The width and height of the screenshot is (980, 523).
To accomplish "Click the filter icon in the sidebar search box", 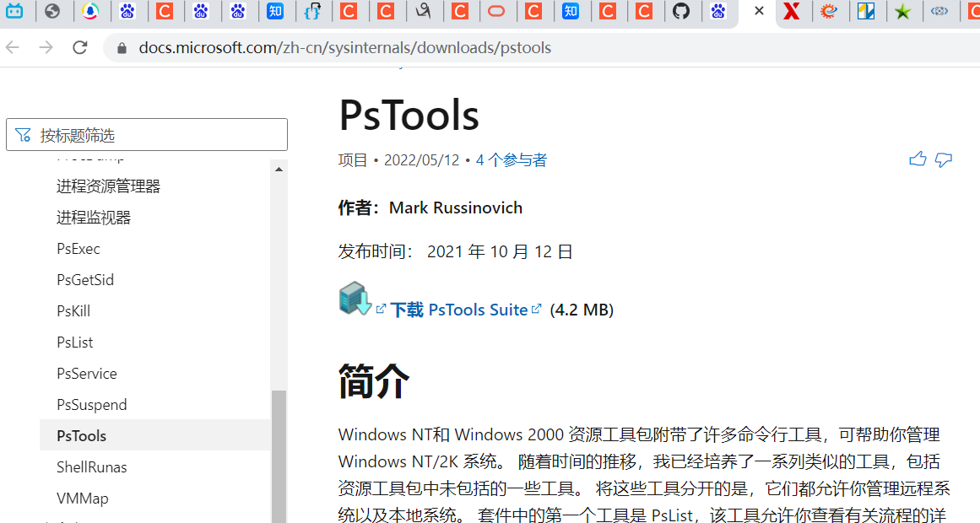I will pos(23,134).
